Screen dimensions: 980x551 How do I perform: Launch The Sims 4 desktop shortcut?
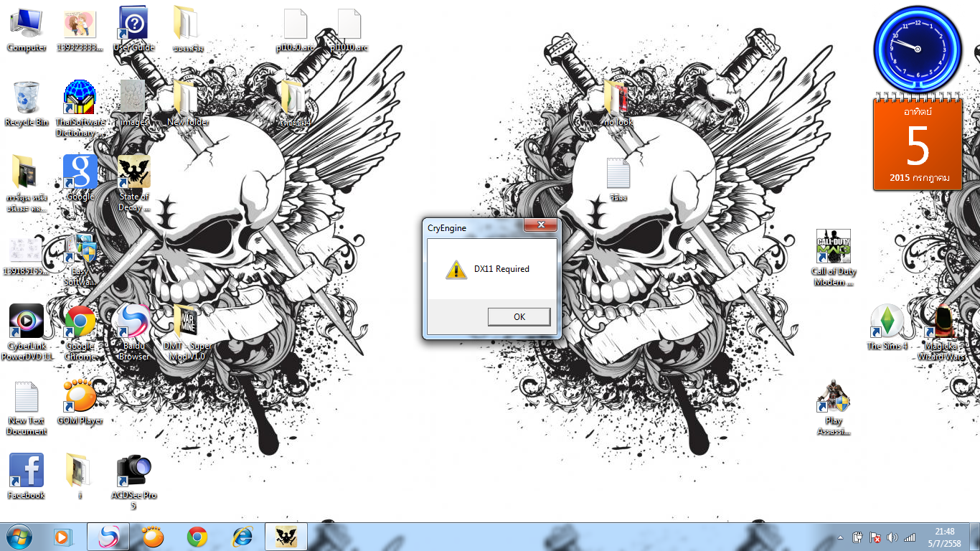click(887, 321)
